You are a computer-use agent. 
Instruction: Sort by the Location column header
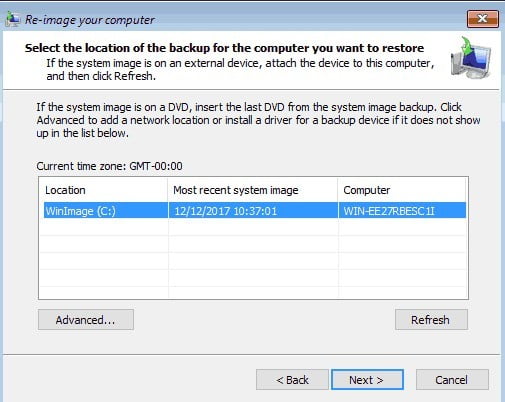click(x=103, y=190)
